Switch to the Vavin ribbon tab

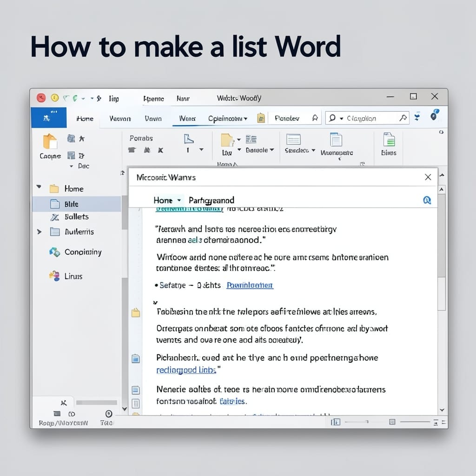[153, 119]
